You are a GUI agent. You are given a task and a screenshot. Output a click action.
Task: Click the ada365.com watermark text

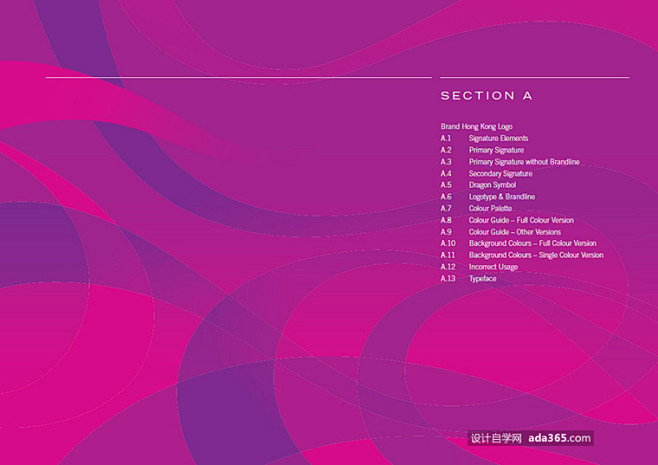click(x=561, y=438)
